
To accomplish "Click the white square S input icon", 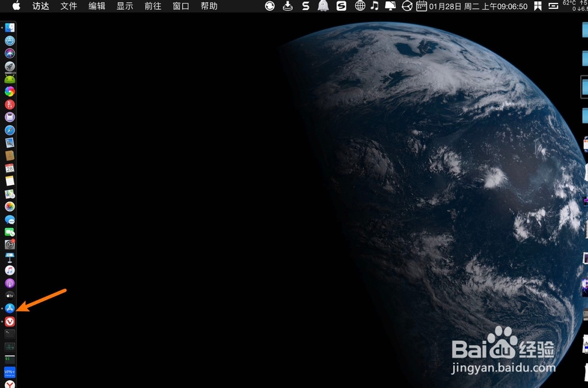I will coord(341,6).
